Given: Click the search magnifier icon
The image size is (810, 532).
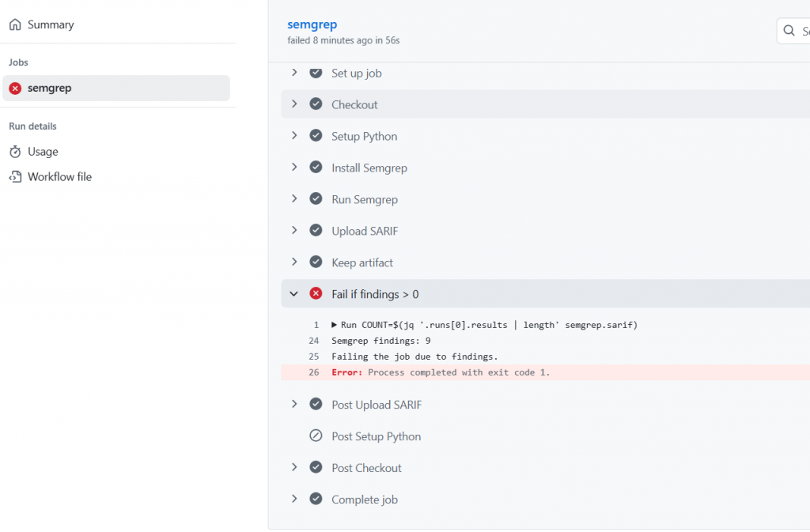Looking at the screenshot, I should click(789, 31).
